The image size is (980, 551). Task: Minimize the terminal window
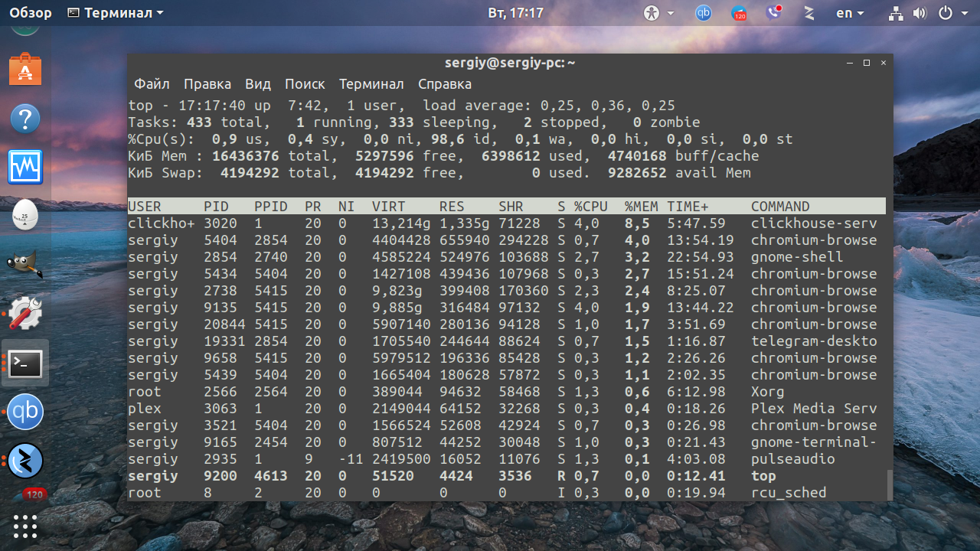click(850, 63)
